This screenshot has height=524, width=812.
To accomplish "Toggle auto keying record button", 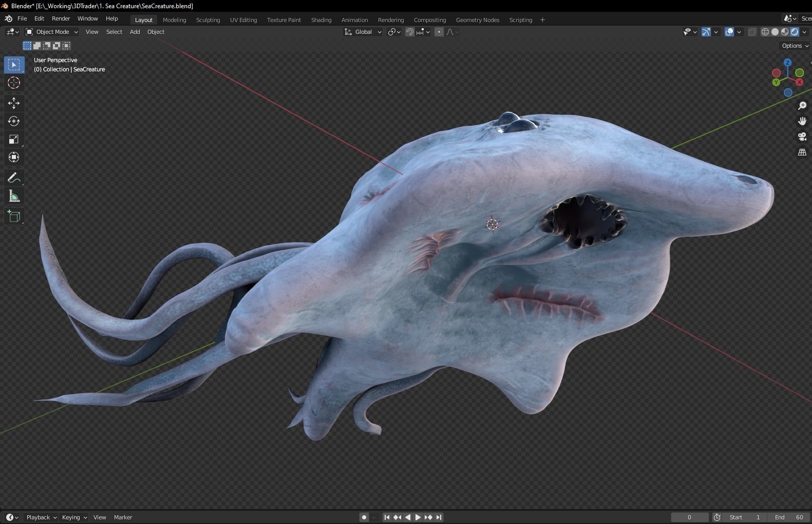I will [x=364, y=517].
